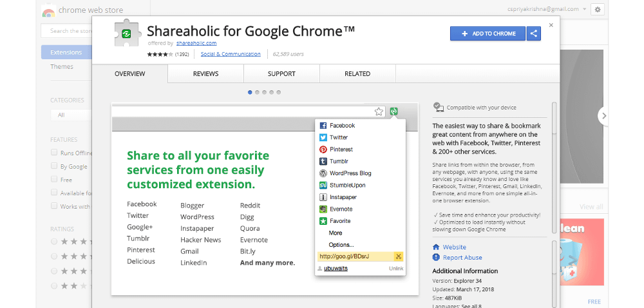This screenshot has width=644, height=308.
Task: Open the Social & Communication category link
Action: (x=231, y=54)
